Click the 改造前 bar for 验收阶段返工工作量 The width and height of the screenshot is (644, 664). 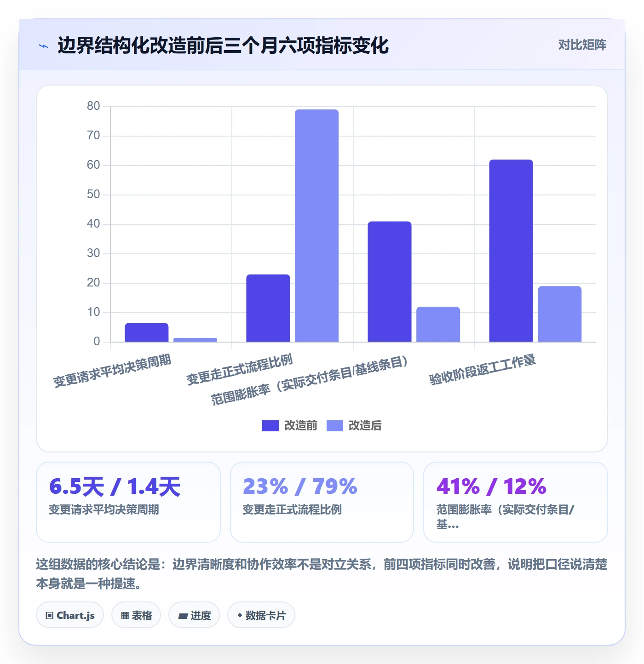[511, 251]
